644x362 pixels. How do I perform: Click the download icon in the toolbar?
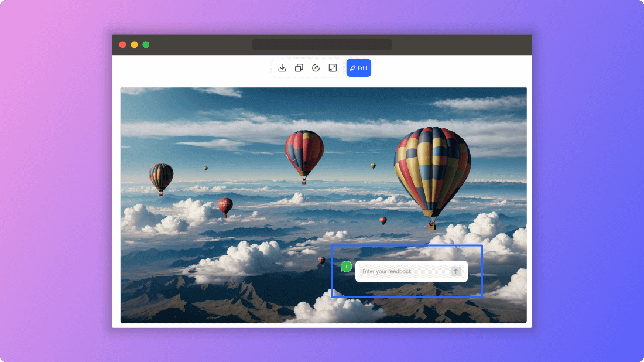click(x=282, y=68)
